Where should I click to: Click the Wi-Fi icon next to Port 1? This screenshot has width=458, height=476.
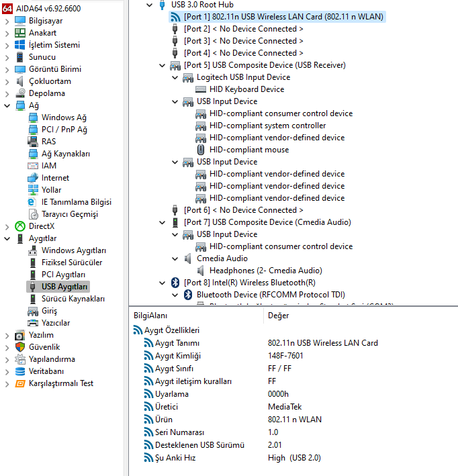click(175, 17)
